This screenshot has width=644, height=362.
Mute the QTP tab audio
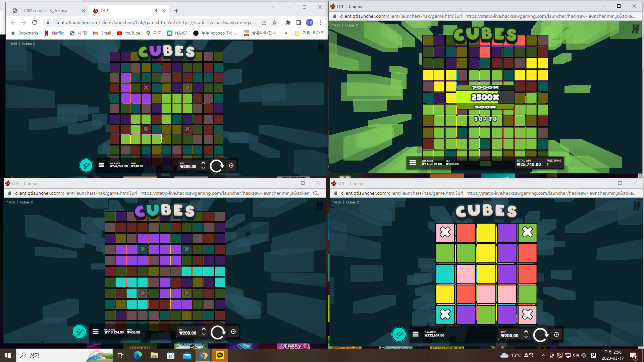pyautogui.click(x=156, y=11)
